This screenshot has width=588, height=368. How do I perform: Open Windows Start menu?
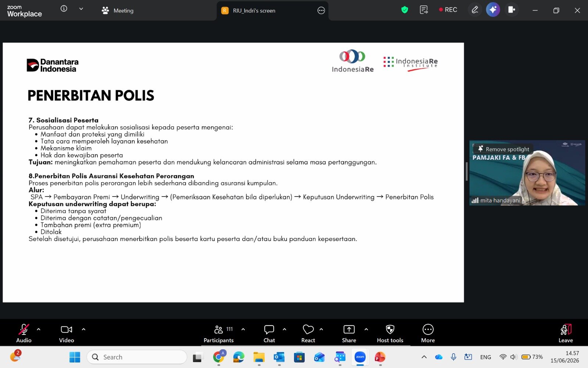tap(75, 357)
